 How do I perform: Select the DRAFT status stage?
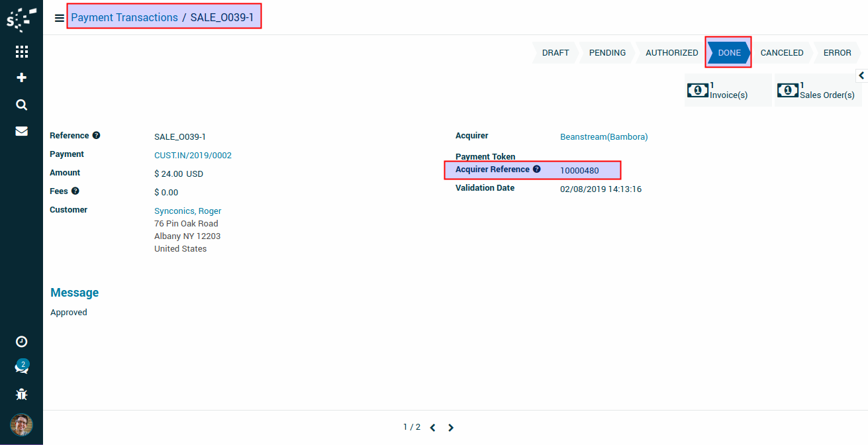[555, 53]
